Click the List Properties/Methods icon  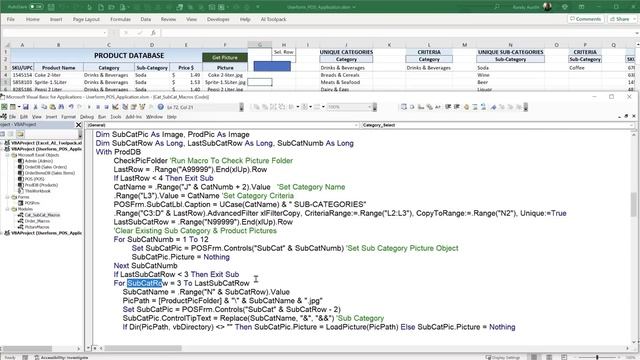(x=404, y=107)
